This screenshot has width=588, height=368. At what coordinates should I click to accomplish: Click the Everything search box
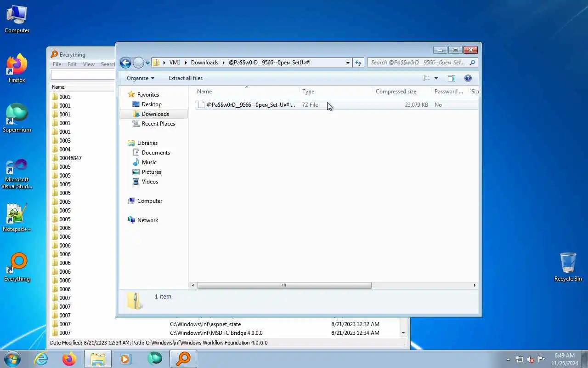click(83, 75)
